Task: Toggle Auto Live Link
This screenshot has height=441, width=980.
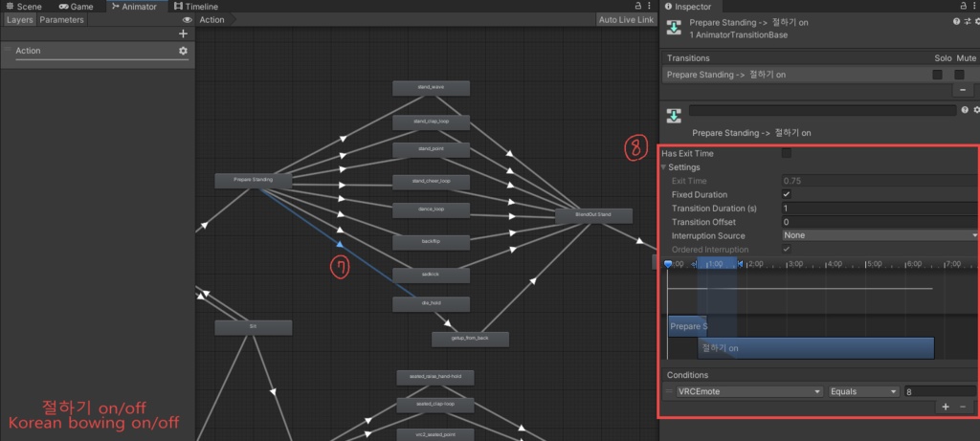Action: (x=626, y=20)
